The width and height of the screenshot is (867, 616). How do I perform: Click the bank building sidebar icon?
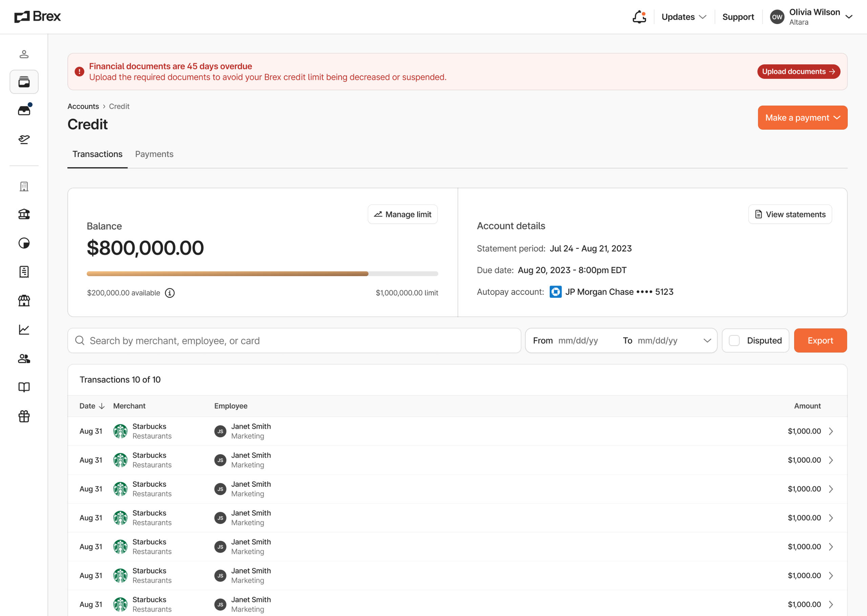click(24, 214)
